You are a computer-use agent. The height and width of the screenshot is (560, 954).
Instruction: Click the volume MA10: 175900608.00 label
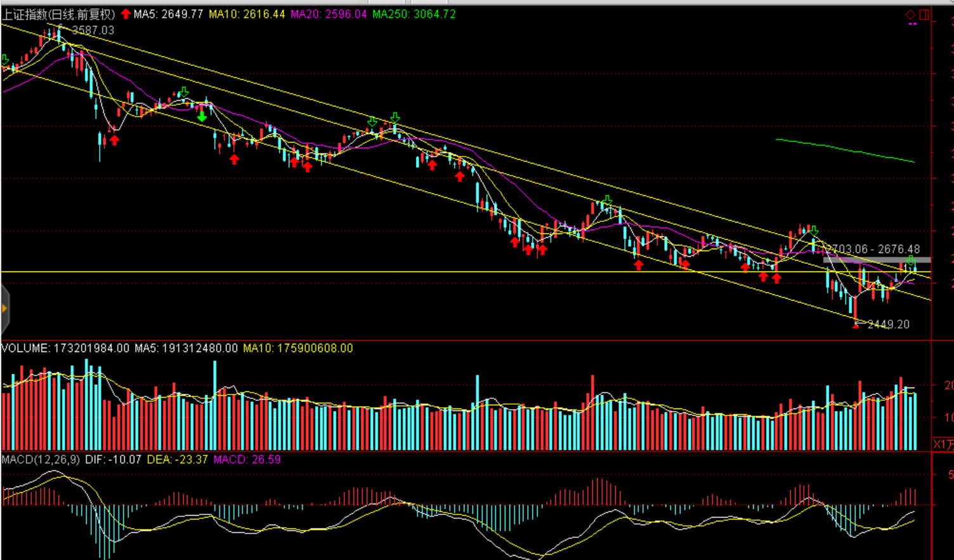coord(297,348)
